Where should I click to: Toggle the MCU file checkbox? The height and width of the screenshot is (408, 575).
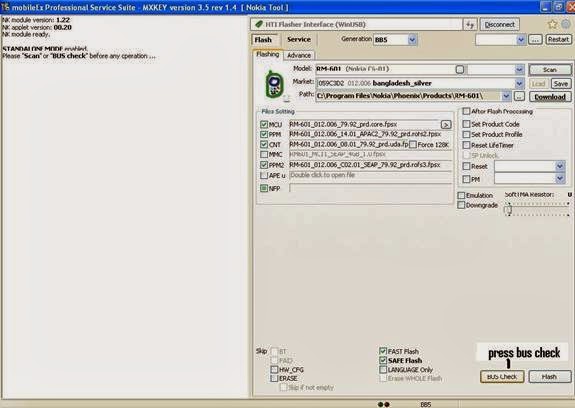point(264,125)
